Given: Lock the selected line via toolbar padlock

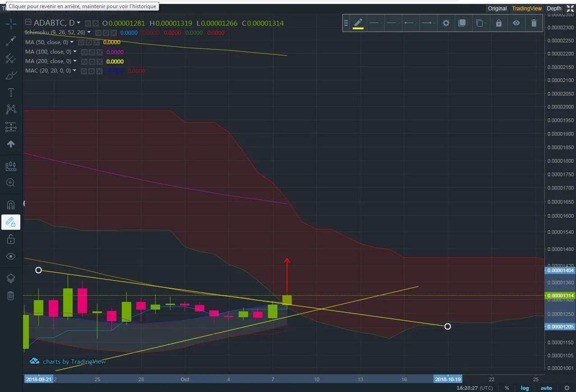Looking at the screenshot, I should 499,23.
